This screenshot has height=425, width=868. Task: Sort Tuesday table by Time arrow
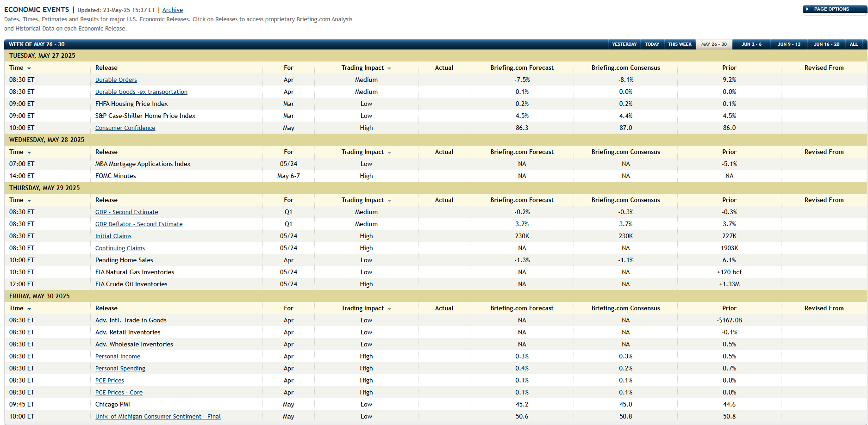pyautogui.click(x=29, y=68)
